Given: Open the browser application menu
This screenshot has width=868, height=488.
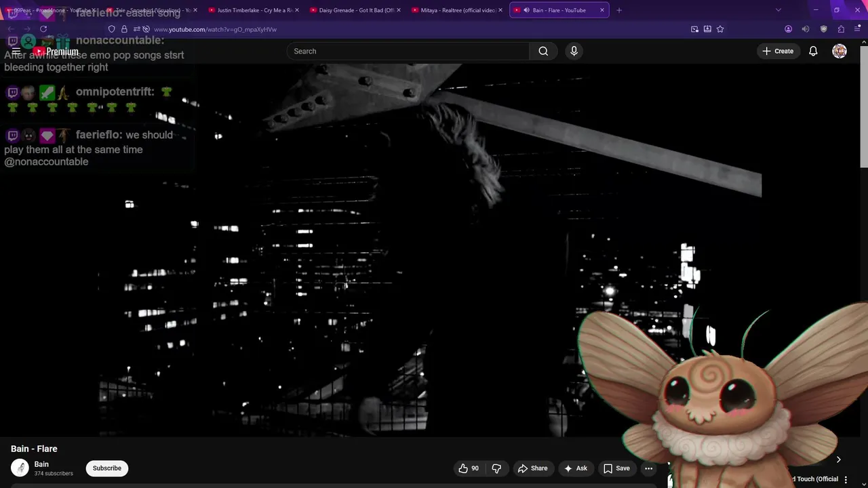Looking at the screenshot, I should click(x=858, y=29).
